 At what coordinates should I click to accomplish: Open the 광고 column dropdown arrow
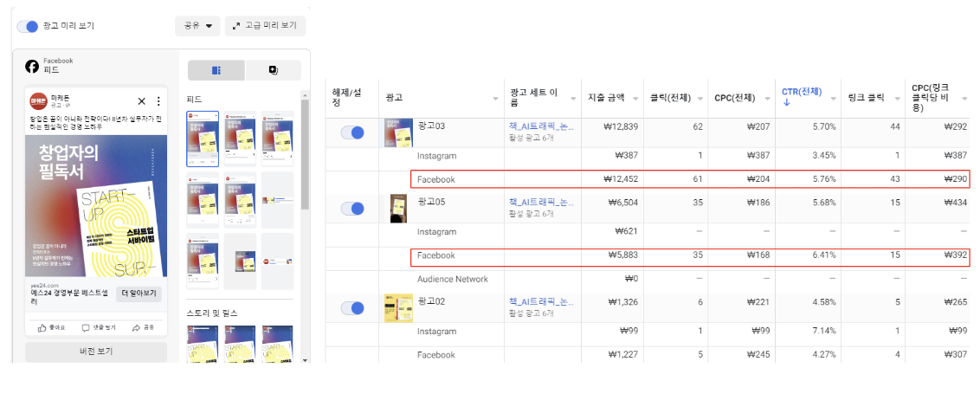click(x=495, y=98)
